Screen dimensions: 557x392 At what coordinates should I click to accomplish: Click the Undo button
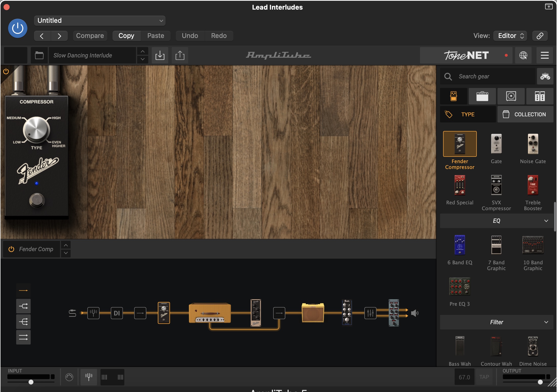[x=190, y=36]
